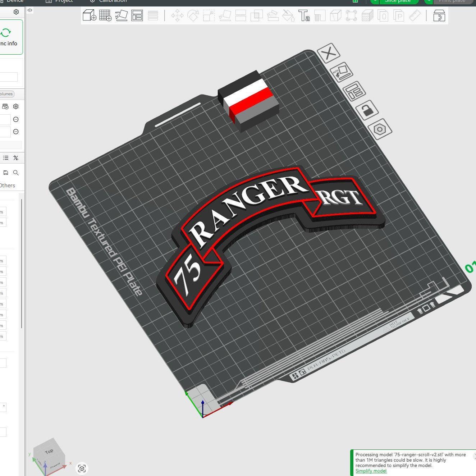Select the striped color block object on plate
Screen dimensions: 476x476
coord(248,101)
